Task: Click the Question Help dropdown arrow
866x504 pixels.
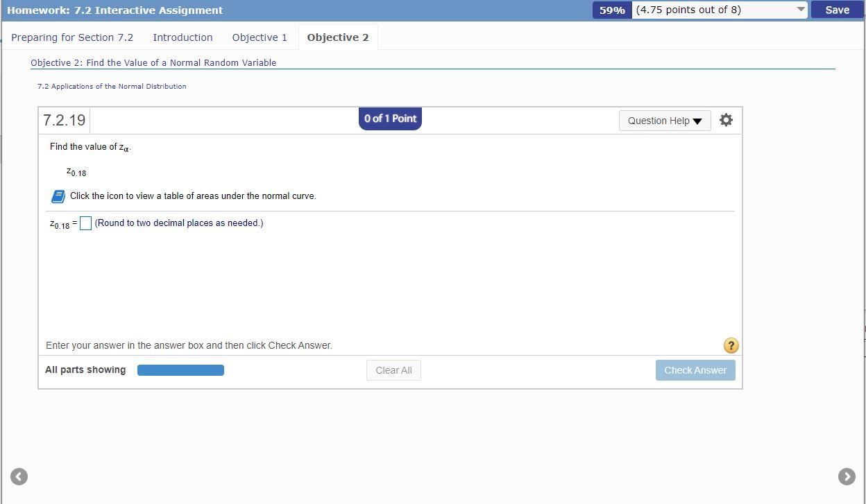Action: tap(697, 120)
